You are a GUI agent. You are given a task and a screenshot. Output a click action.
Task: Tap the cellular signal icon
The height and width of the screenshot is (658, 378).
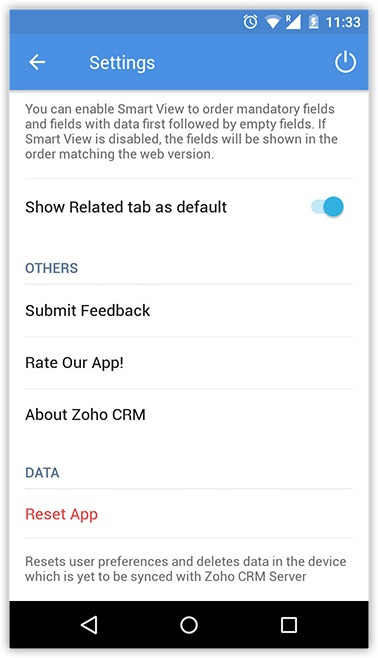coord(293,22)
